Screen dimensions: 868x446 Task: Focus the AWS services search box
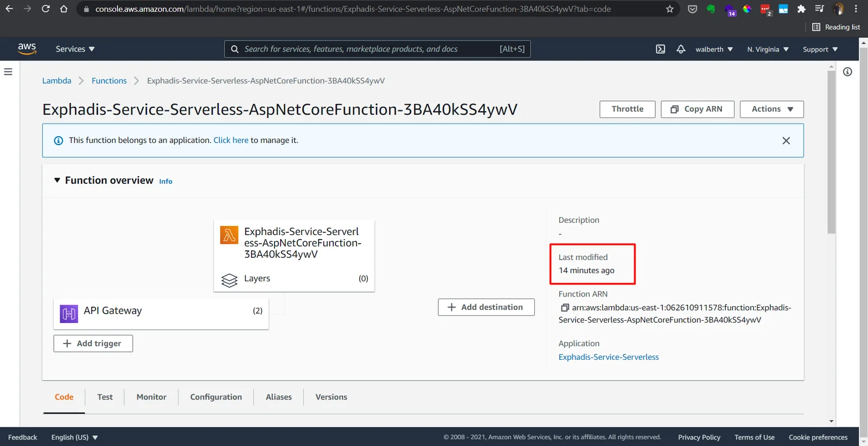[377, 49]
